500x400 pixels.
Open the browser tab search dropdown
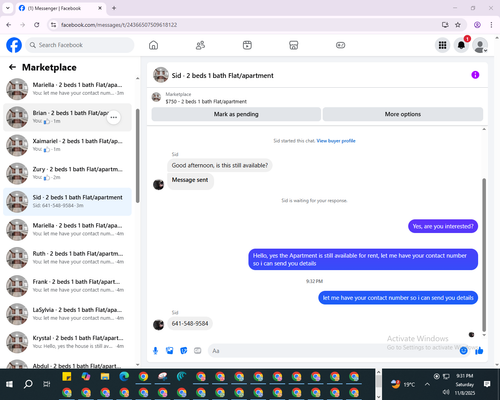(8, 8)
